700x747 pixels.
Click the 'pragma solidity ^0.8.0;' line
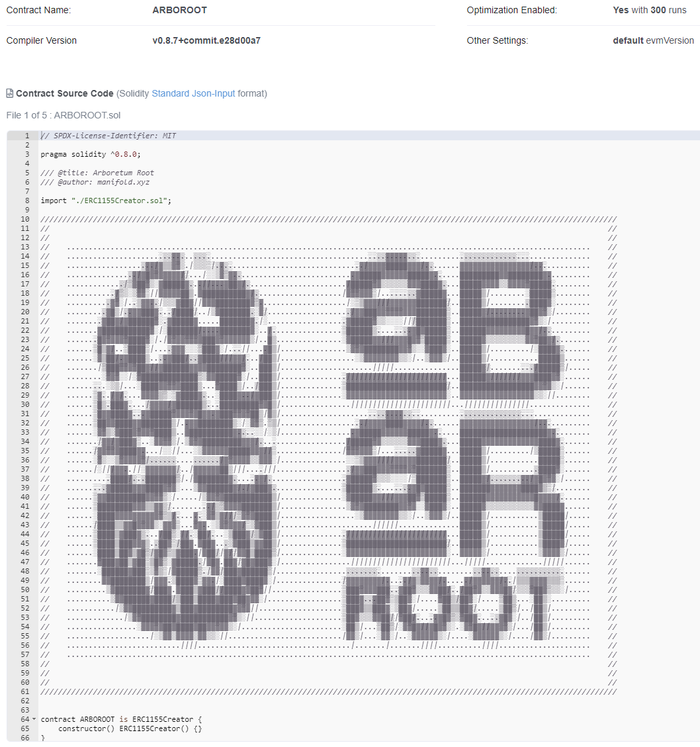[91, 154]
